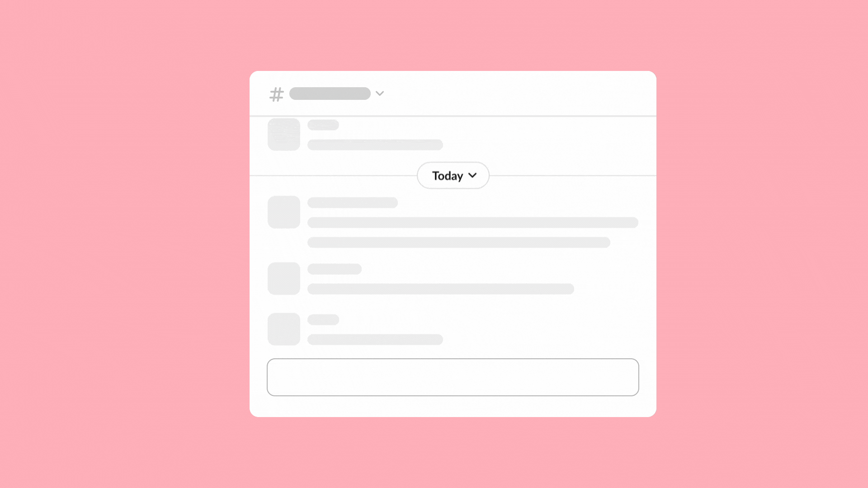
Task: Click the first message avatar
Action: pyautogui.click(x=283, y=134)
